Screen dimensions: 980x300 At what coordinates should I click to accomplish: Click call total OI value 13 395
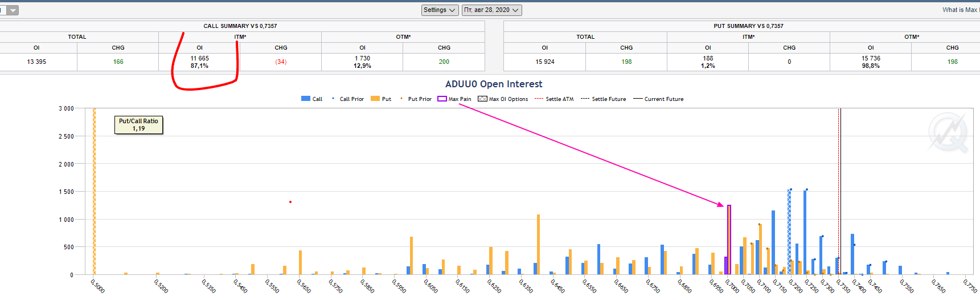36,62
